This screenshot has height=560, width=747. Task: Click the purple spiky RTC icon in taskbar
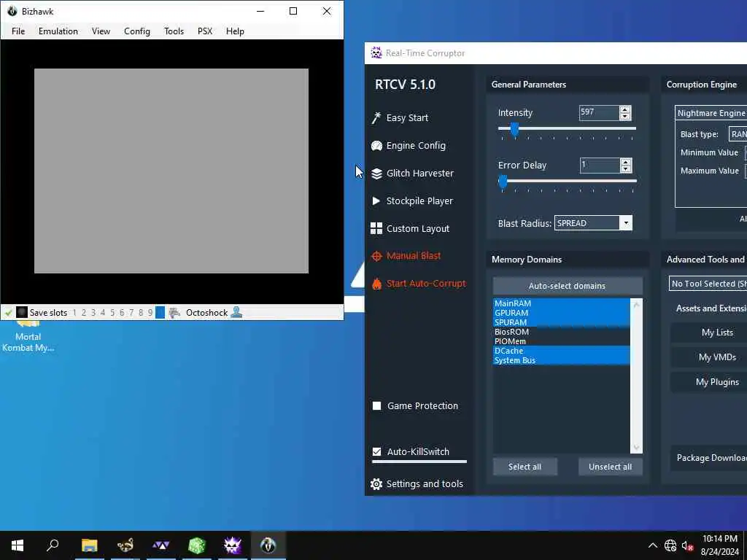point(233,545)
